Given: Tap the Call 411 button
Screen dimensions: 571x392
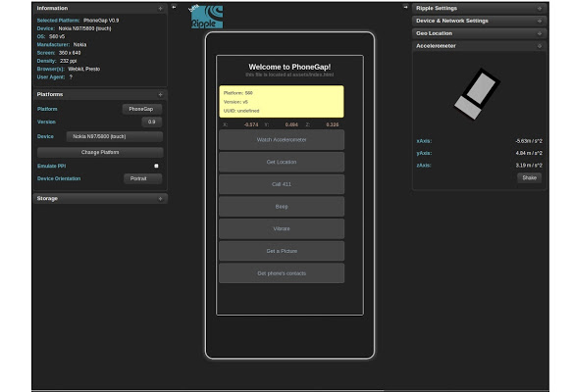Looking at the screenshot, I should [x=282, y=184].
